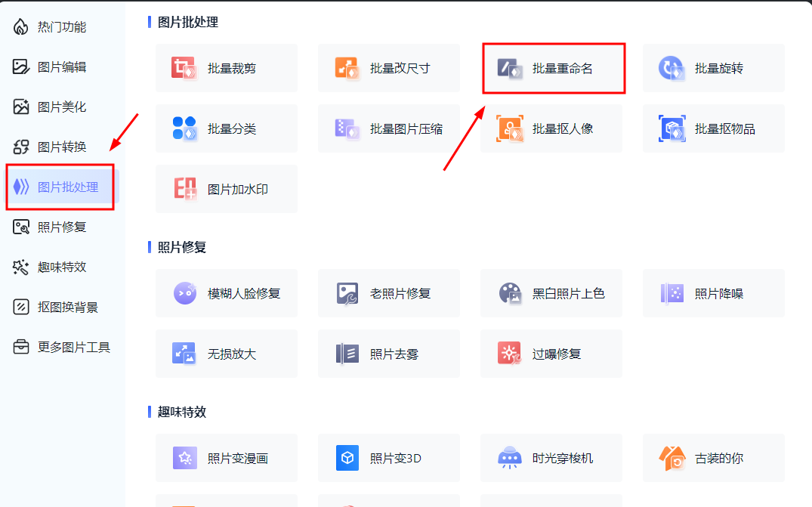Click the 趣味特效 section heading
Screen dimensions: 812x507
(182, 413)
